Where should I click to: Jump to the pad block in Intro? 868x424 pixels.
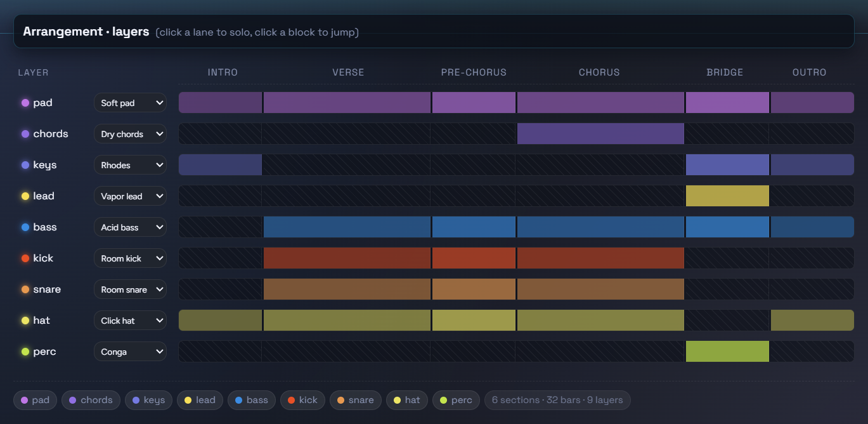coord(220,103)
